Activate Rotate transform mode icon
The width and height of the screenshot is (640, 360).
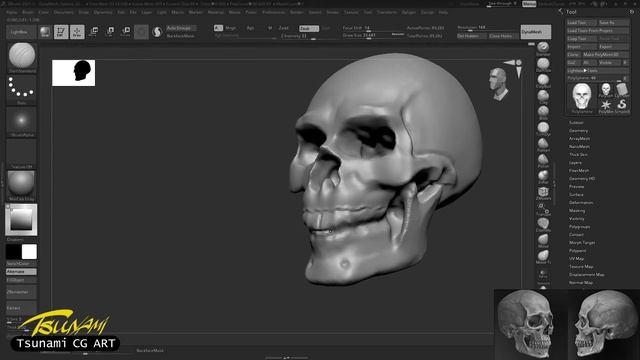(x=126, y=32)
